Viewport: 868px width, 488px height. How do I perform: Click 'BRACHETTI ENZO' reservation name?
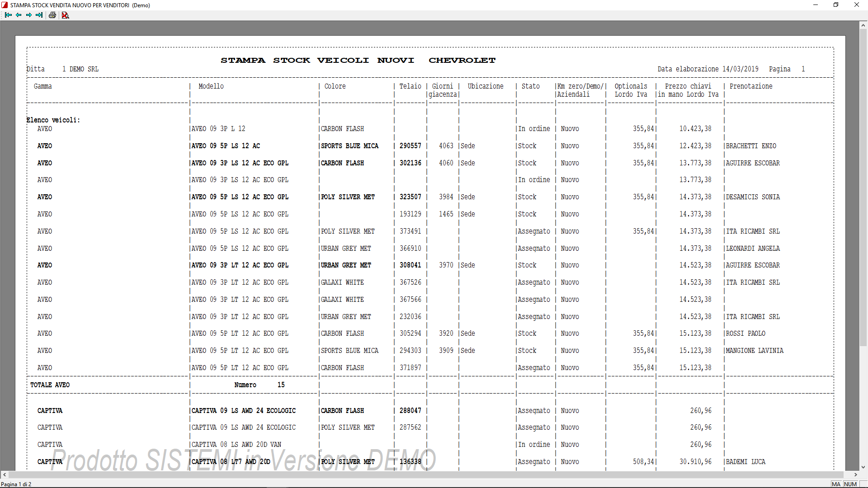tap(751, 146)
